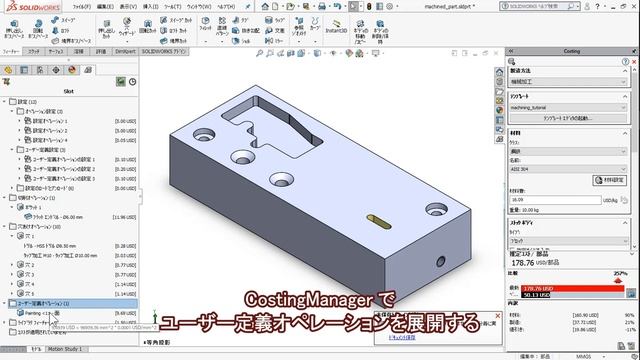Select the Boundary Cut tool
This screenshot has width=640, height=360.
pyautogui.click(x=173, y=41)
